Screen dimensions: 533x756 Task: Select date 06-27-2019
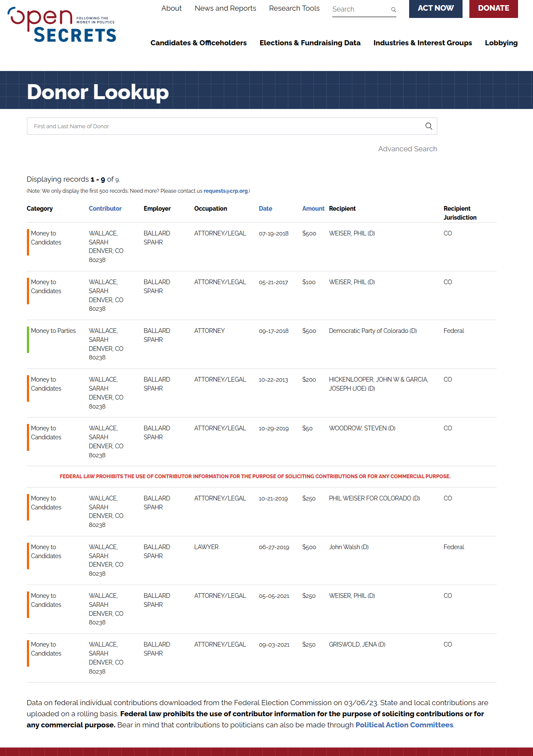[274, 547]
